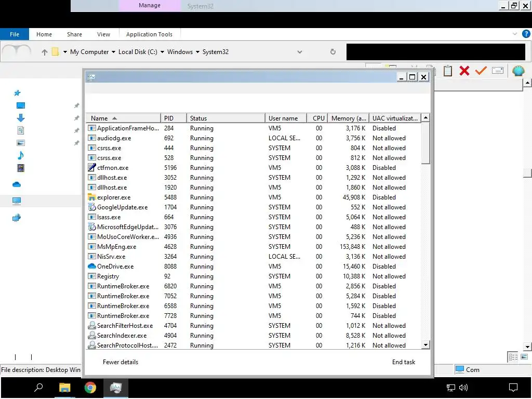
Task: Open address bar history dropdown chevron
Action: click(300, 52)
